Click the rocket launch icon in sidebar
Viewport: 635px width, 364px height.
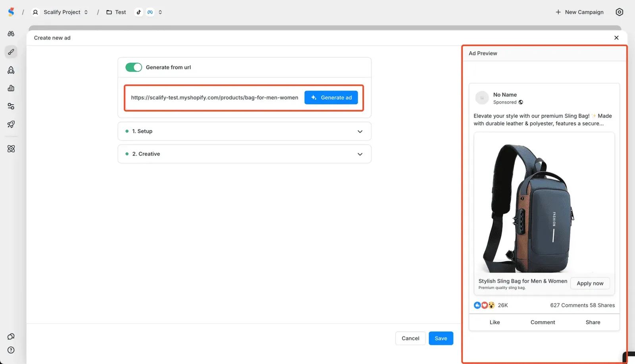click(11, 124)
